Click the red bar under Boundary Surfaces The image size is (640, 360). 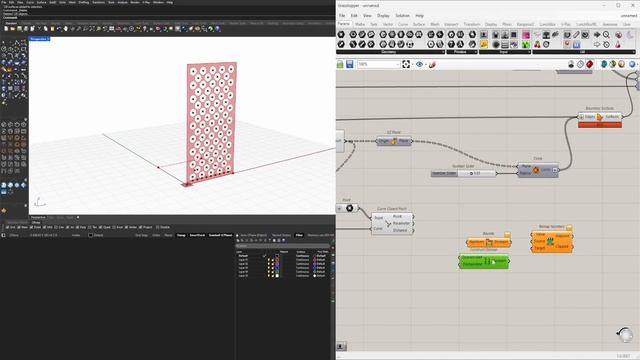point(600,125)
